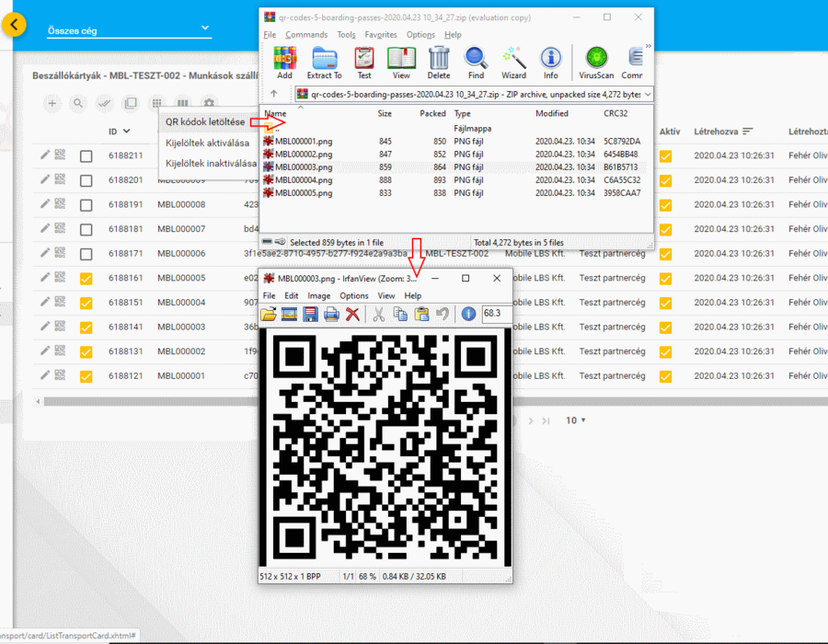828x644 pixels.
Task: Launch the Wizard tool in WinRAR
Action: 513,63
